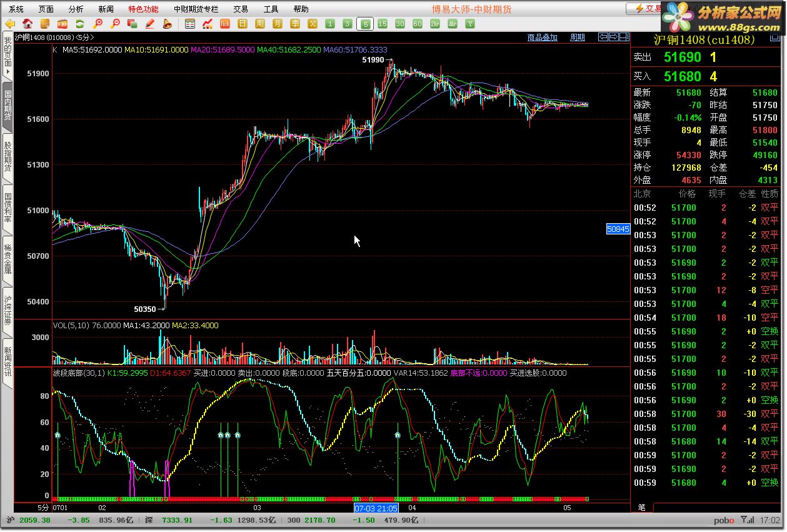Click the 07-03 21:05 time marker
787x532 pixels.
coord(376,508)
